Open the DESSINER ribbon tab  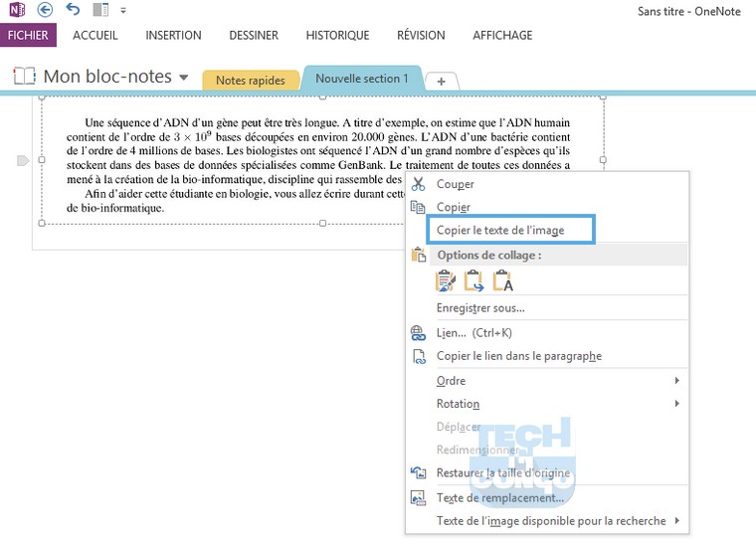pyautogui.click(x=254, y=35)
